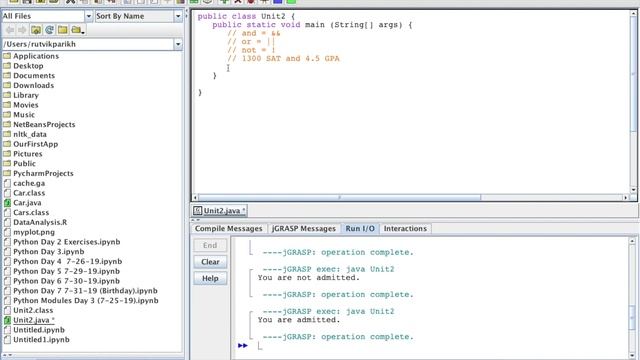
Task: Click the Movies folder icon
Action: (7, 105)
